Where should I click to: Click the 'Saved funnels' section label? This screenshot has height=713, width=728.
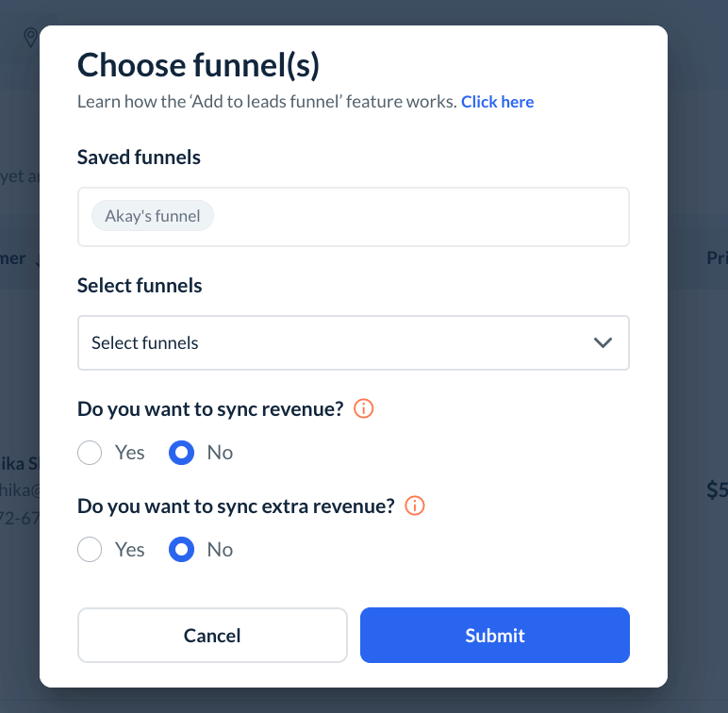(139, 158)
